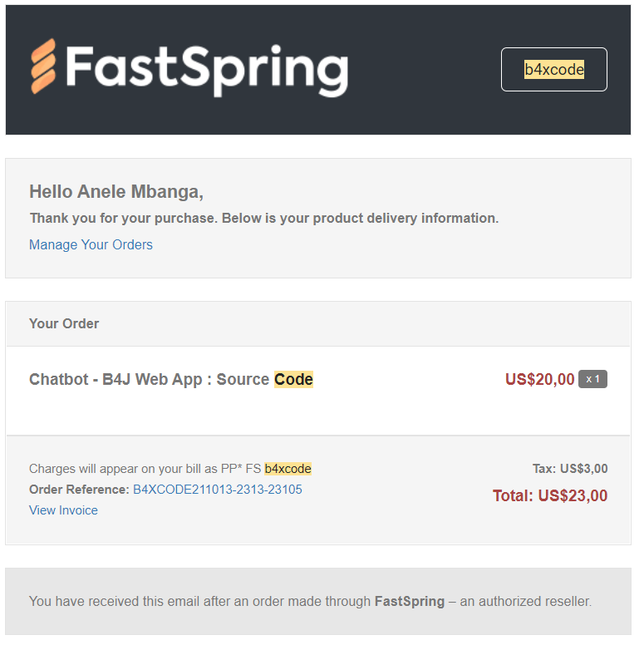The height and width of the screenshot is (645, 644).
Task: Open the Manage Your Orders link
Action: click(x=91, y=244)
